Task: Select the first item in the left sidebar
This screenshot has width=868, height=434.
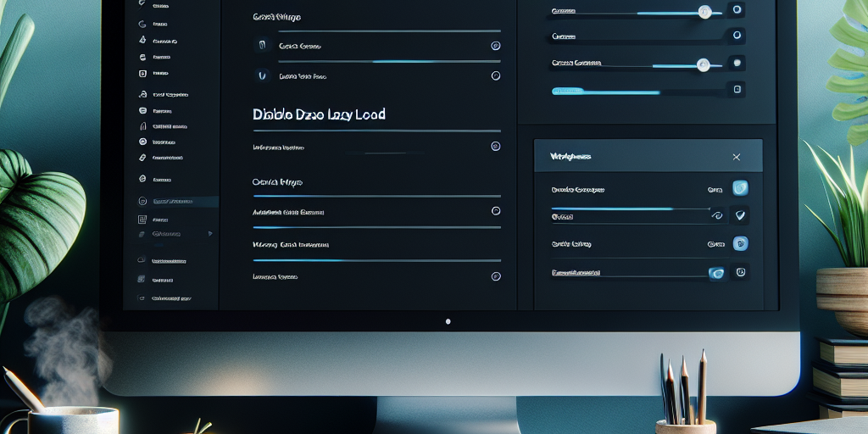Action: (x=161, y=6)
